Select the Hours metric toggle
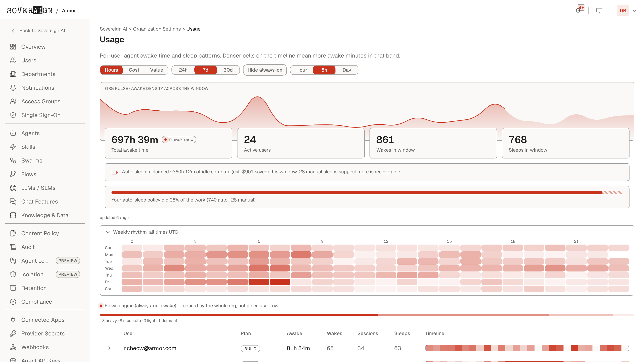Viewport: 644px width, 362px height. (x=111, y=70)
